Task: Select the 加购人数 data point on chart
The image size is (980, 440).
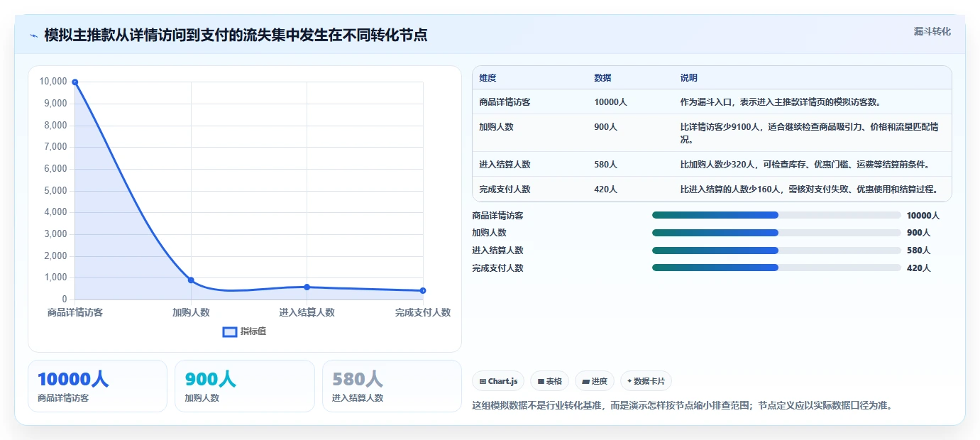Action: coord(191,280)
